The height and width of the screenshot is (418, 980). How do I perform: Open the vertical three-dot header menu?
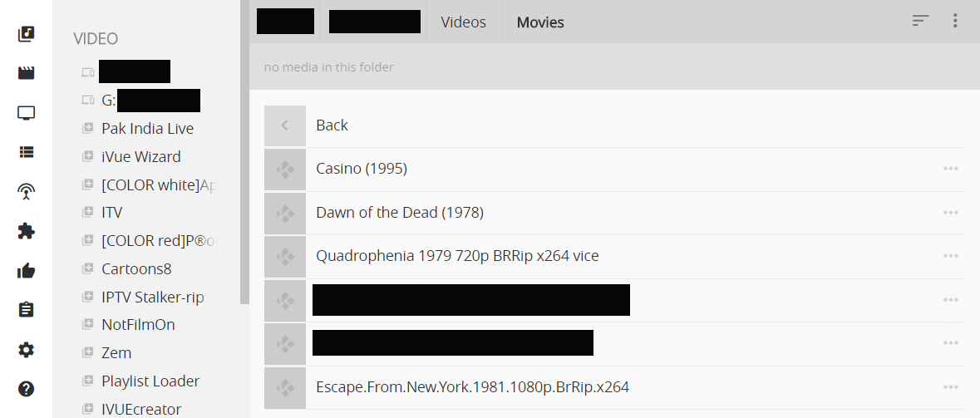(955, 21)
